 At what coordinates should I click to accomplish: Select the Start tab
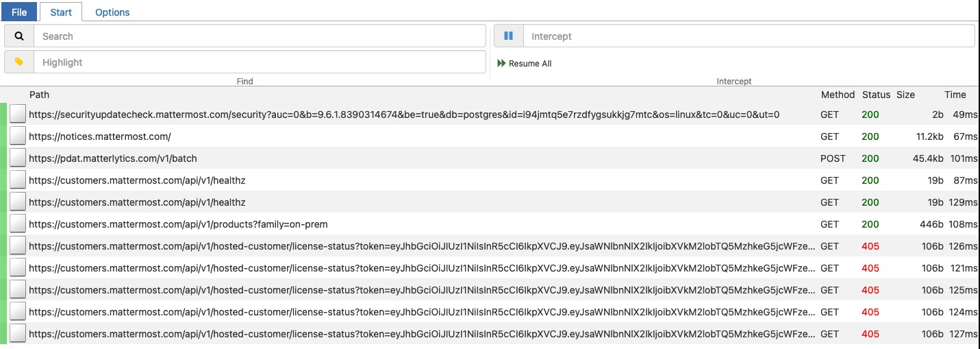(x=61, y=12)
